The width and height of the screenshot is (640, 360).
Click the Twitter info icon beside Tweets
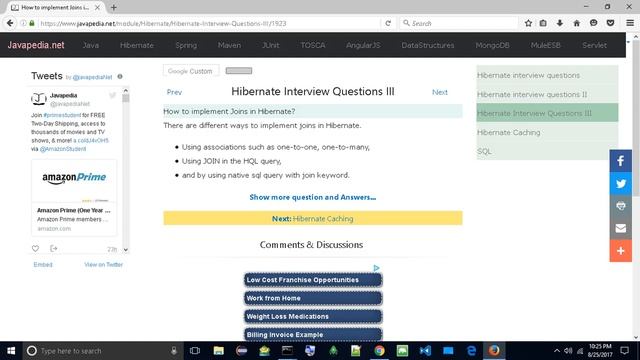pos(120,76)
